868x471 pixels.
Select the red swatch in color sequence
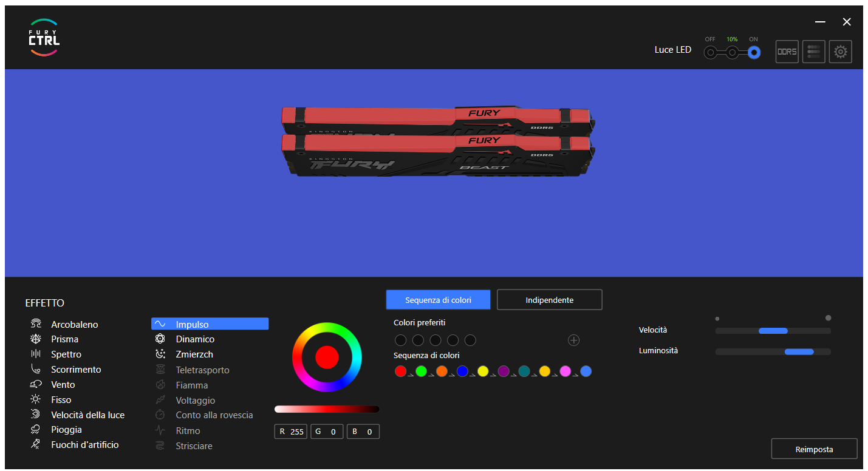pyautogui.click(x=400, y=371)
